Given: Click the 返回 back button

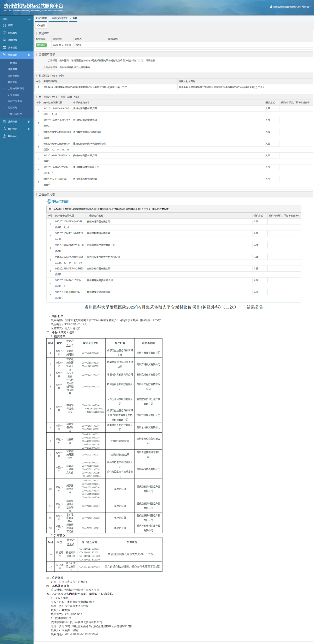Looking at the screenshot, I should point(41,26).
